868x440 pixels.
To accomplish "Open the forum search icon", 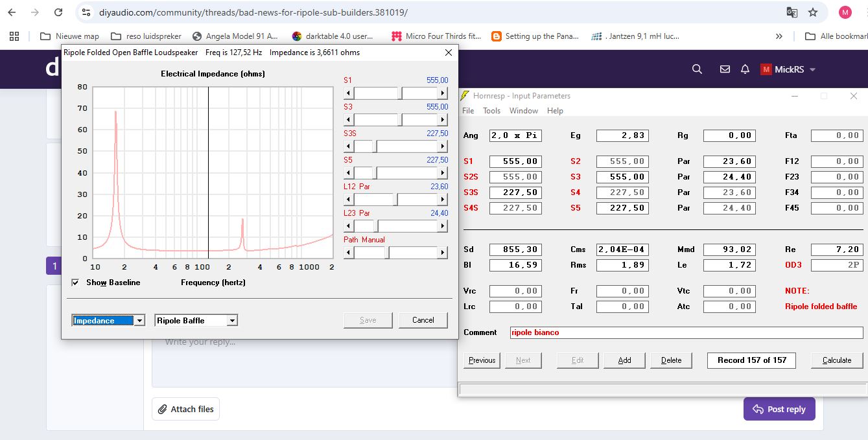I will coord(697,69).
